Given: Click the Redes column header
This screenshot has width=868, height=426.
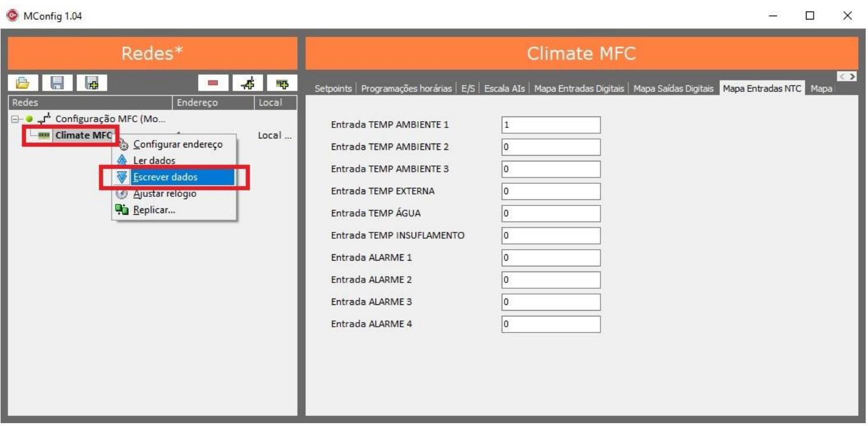Looking at the screenshot, I should tap(91, 103).
